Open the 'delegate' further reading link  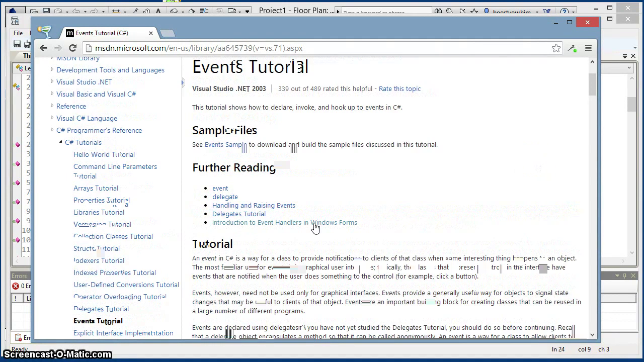click(x=225, y=197)
